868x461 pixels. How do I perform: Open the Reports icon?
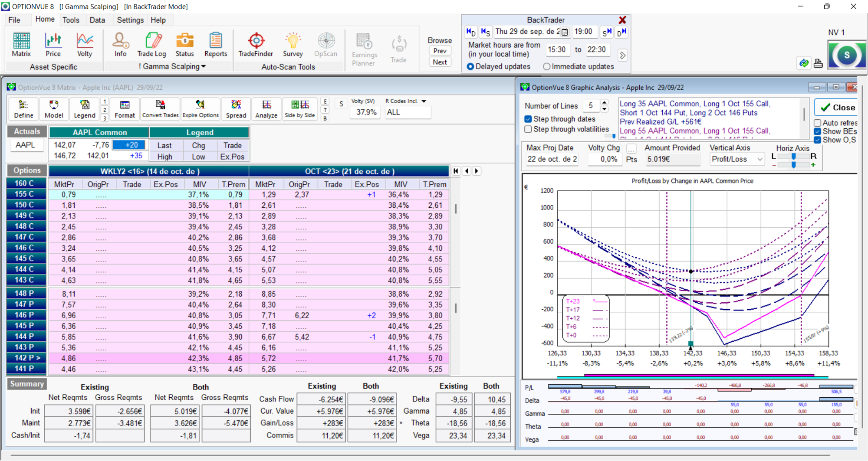[x=216, y=45]
